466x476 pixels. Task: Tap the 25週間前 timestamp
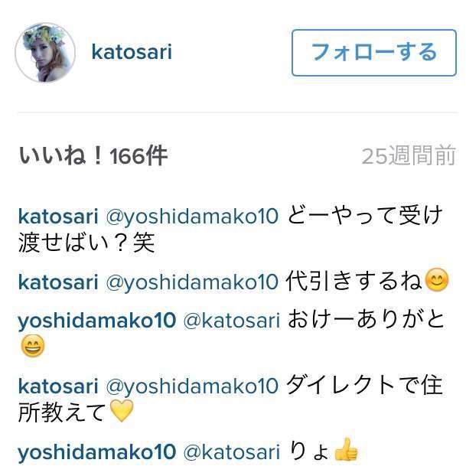409,156
